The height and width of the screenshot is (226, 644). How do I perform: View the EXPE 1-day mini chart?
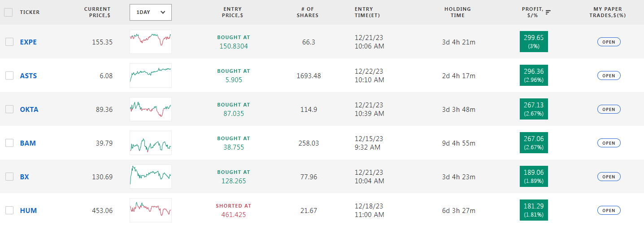point(151,42)
